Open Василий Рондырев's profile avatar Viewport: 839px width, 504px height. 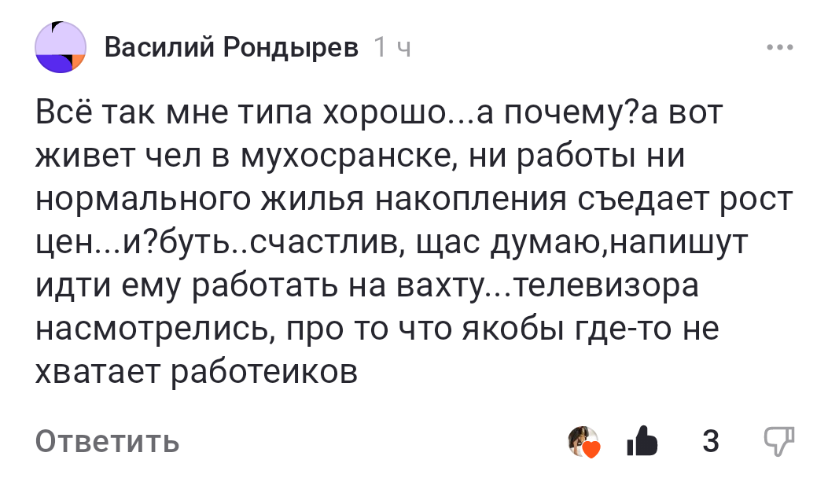coord(61,46)
